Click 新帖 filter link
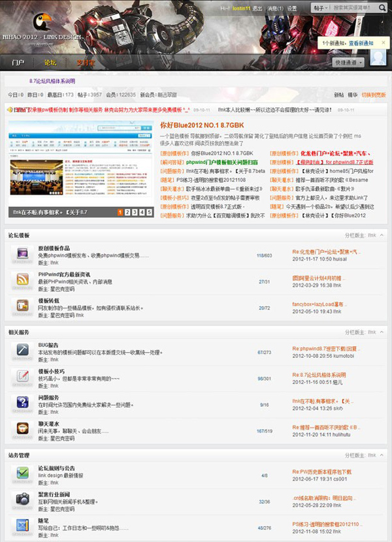The image size is (392, 542). tap(338, 95)
